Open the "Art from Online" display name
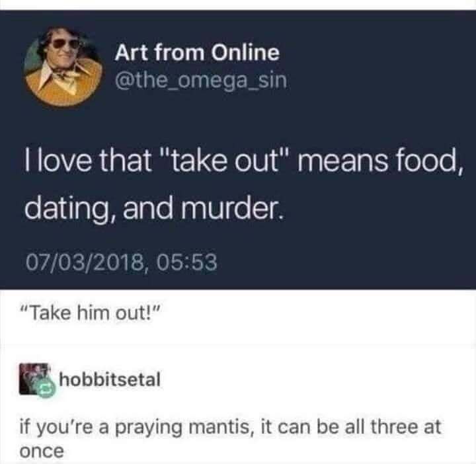Image resolution: width=476 pixels, height=464 pixels. coord(197,52)
